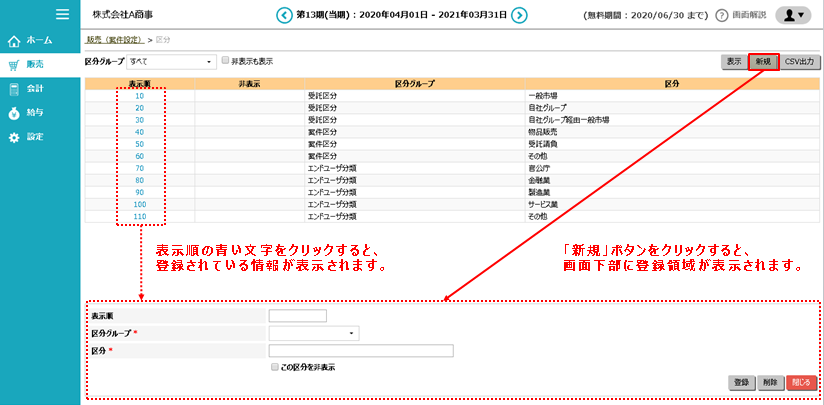Go to next fiscal period arrow
Image resolution: width=824 pixels, height=405 pixels.
pos(519,15)
